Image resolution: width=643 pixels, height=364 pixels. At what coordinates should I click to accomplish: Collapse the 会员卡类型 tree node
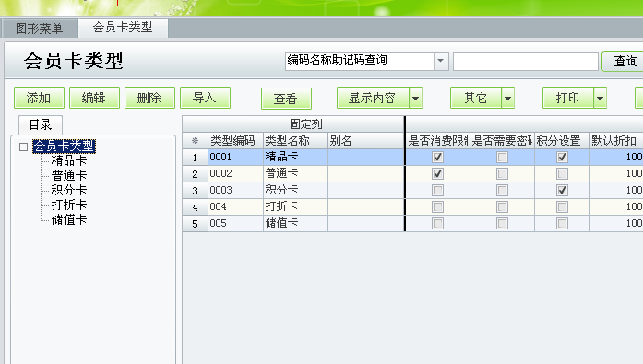pos(23,147)
